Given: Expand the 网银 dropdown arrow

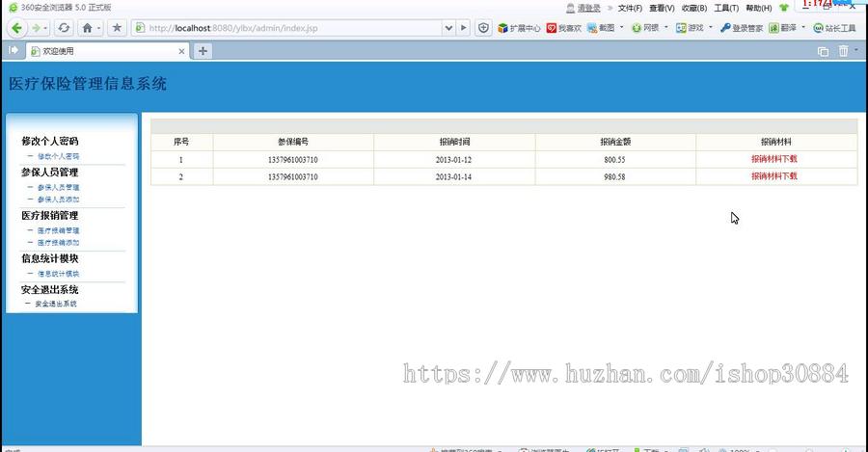Looking at the screenshot, I should (x=665, y=27).
